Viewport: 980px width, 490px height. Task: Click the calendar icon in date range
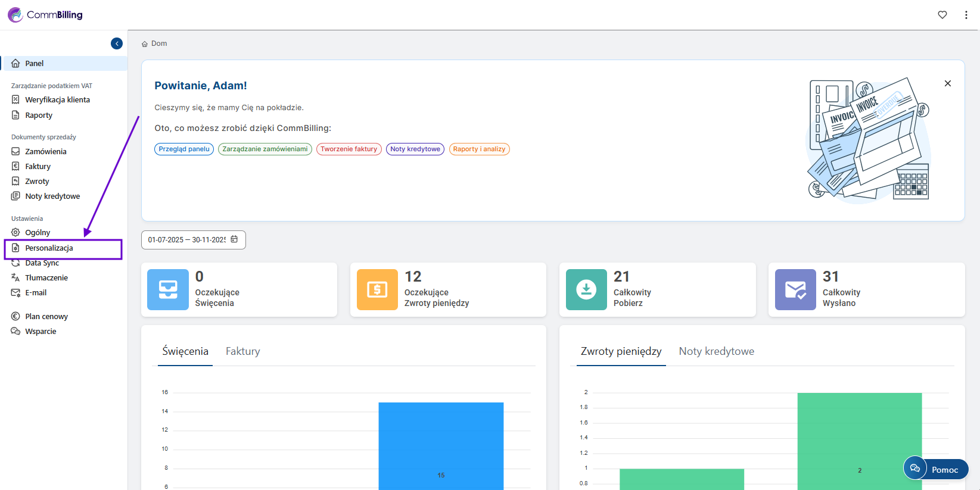pos(234,239)
